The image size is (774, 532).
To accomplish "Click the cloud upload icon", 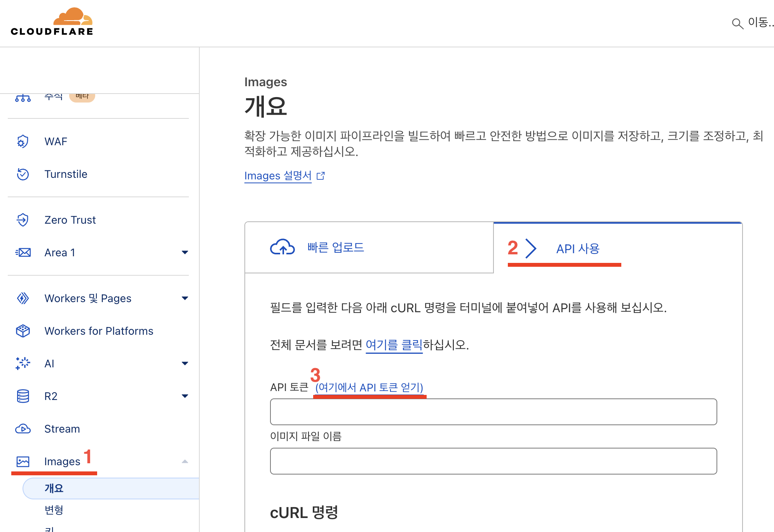I will [x=282, y=247].
